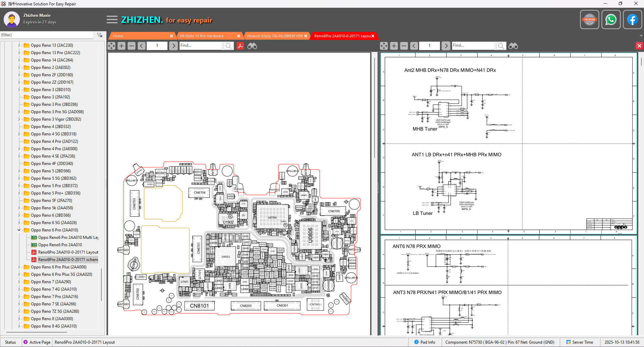The height and width of the screenshot is (347, 644).
Task: Click page number box in schematic viewer
Action: click(429, 46)
